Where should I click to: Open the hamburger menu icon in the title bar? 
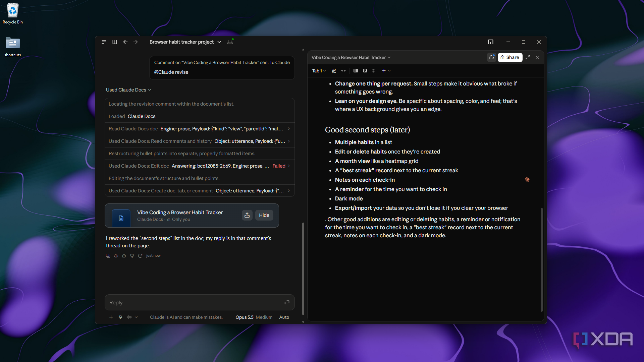click(104, 42)
